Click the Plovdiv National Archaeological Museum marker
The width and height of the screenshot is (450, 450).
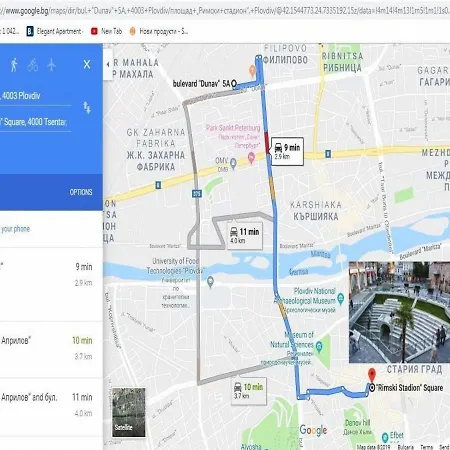(340, 298)
